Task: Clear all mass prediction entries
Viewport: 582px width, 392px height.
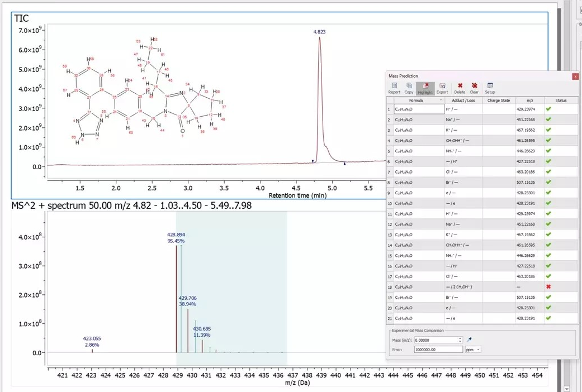Action: point(474,88)
